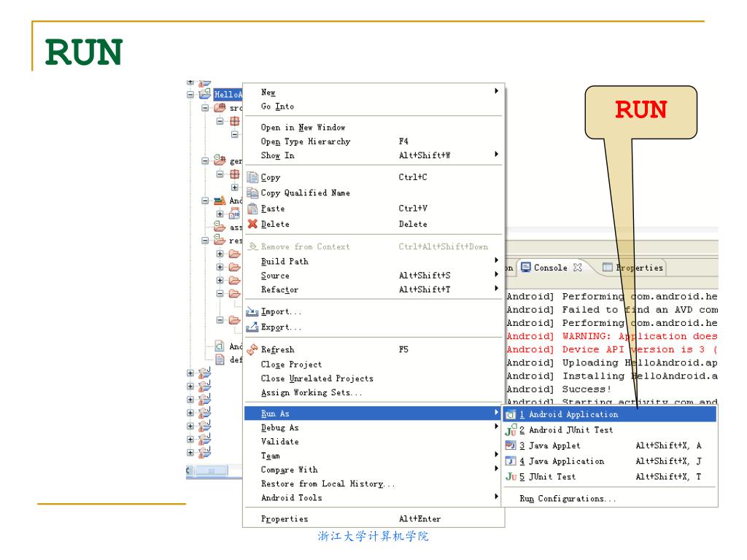Switch to the Properties tab
This screenshot has width=747, height=560.
[x=633, y=268]
